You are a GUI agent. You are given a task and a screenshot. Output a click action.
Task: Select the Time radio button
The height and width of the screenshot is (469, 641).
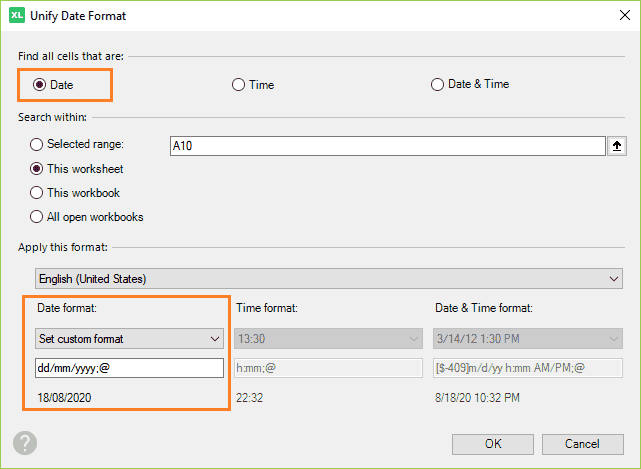point(238,85)
